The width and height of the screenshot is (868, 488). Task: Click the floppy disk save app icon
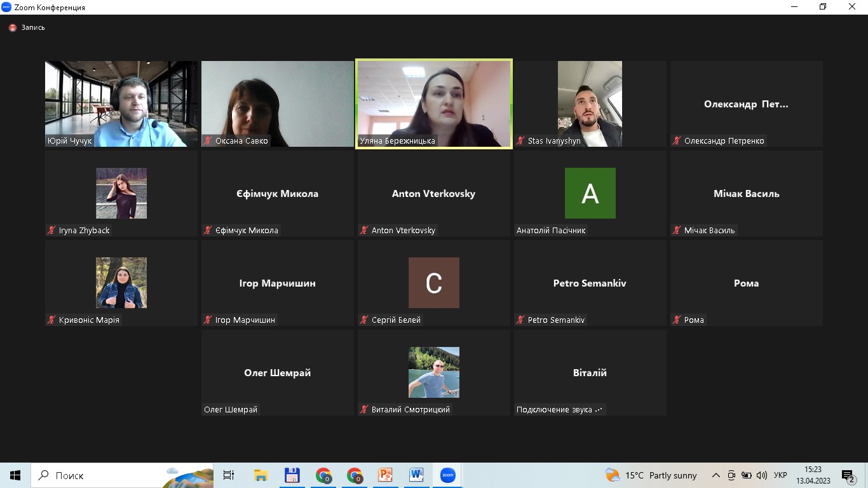pos(292,475)
